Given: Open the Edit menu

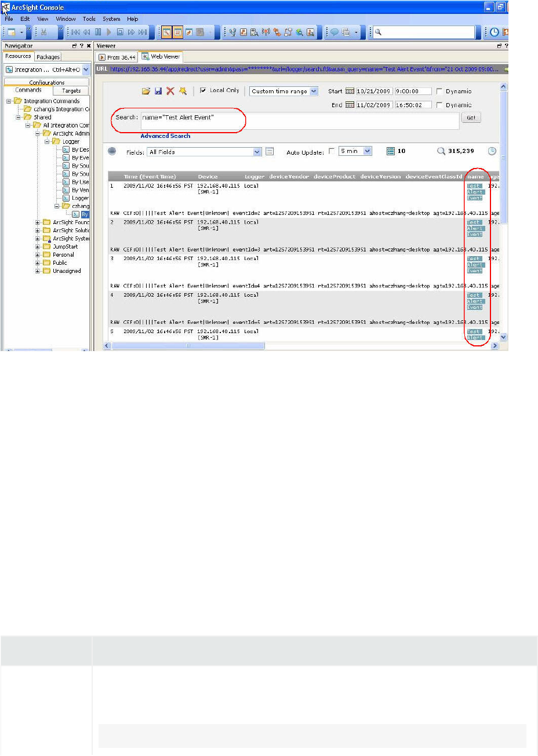Looking at the screenshot, I should (25, 19).
